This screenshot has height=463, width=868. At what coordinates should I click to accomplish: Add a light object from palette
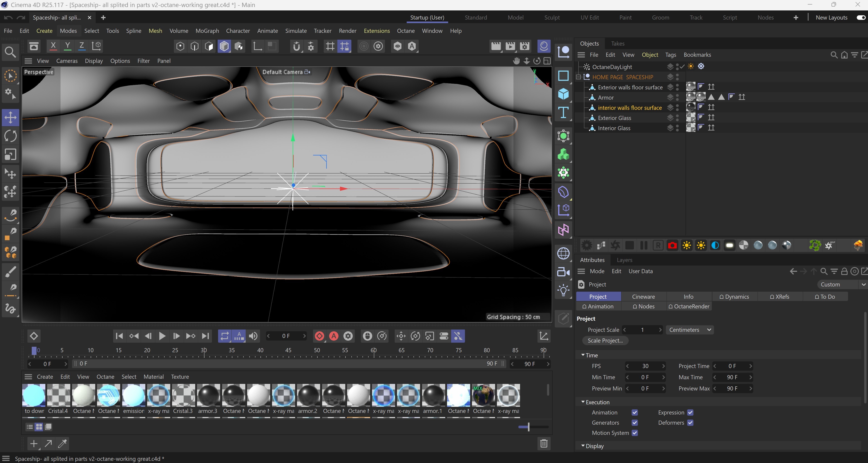[x=563, y=290]
